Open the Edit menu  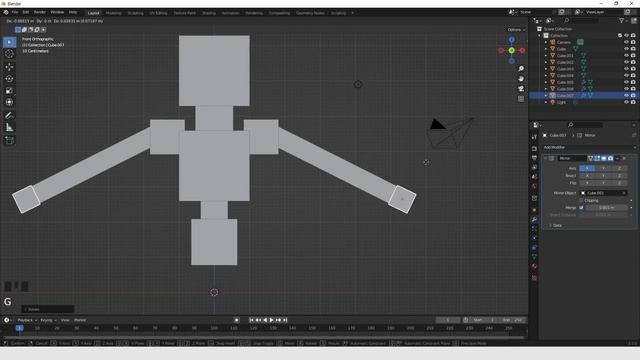[x=26, y=13]
